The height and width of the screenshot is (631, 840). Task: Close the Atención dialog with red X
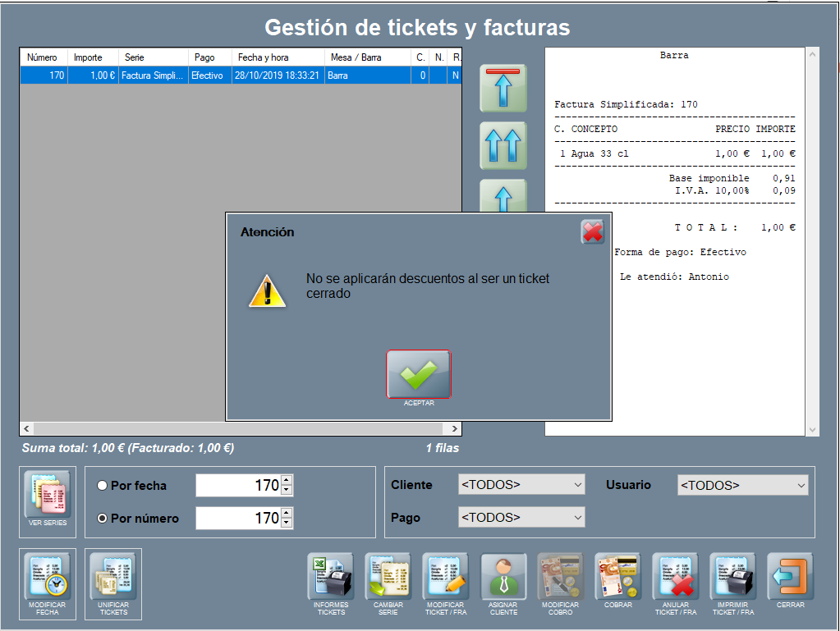click(x=592, y=232)
